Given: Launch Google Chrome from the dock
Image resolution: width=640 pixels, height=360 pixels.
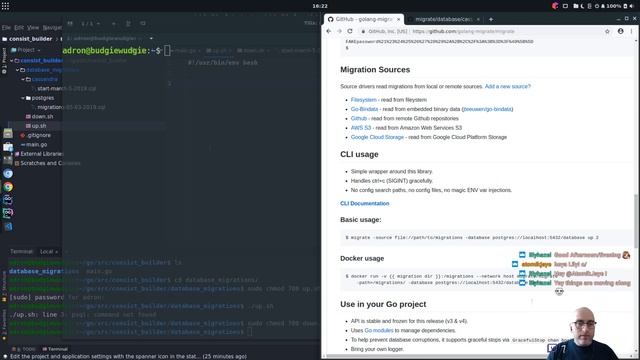Looking at the screenshot, I should (8, 187).
